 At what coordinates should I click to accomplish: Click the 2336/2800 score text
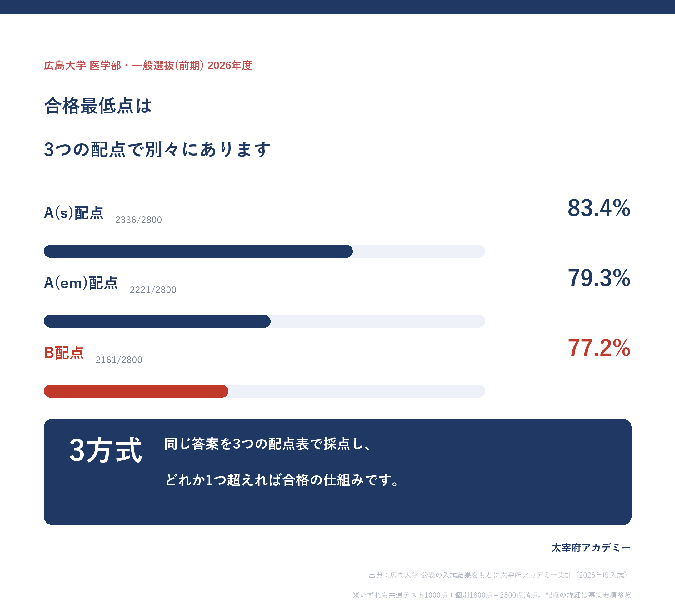(x=139, y=220)
